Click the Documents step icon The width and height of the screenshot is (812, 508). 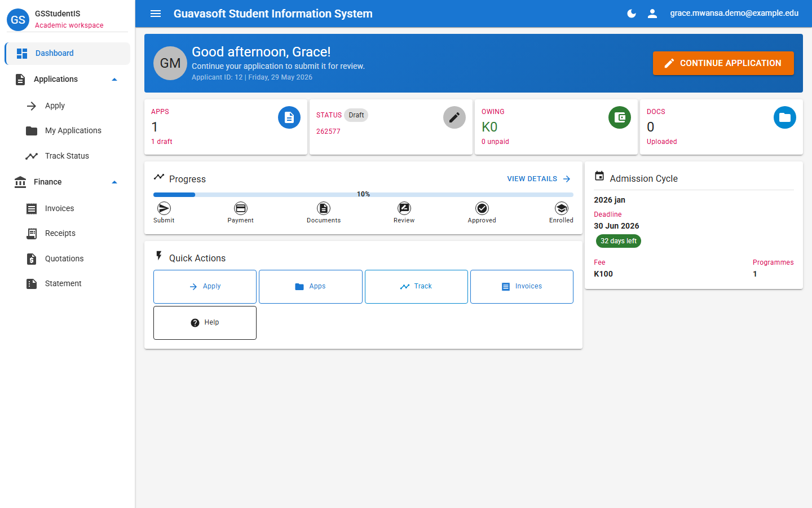coord(324,208)
